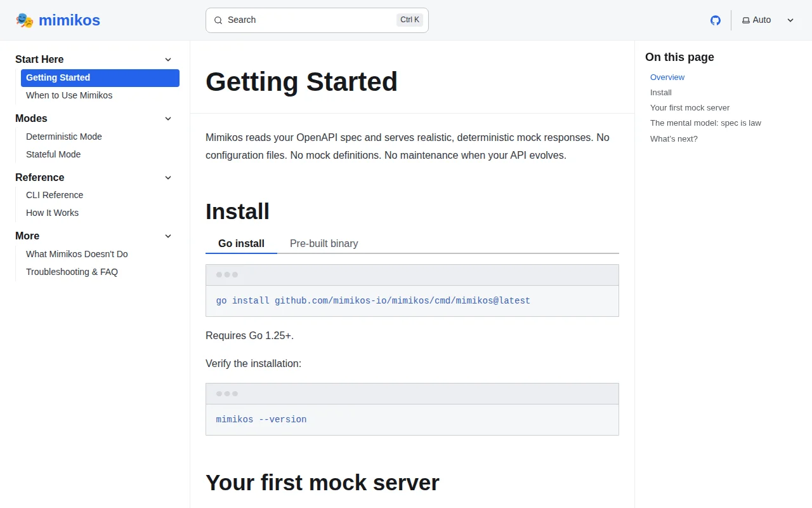Viewport: 812px width, 508px height.
Task: Open the GitHub repository icon link
Action: click(x=716, y=20)
